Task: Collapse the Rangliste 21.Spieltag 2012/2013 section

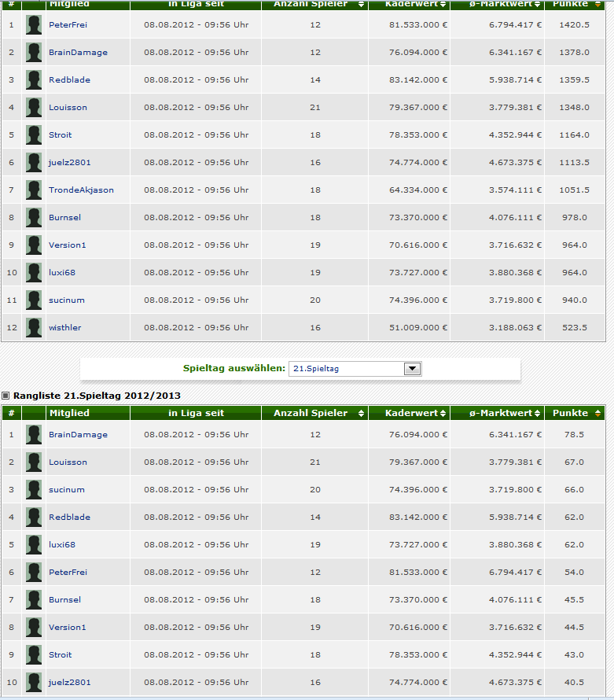Action: [x=6, y=396]
